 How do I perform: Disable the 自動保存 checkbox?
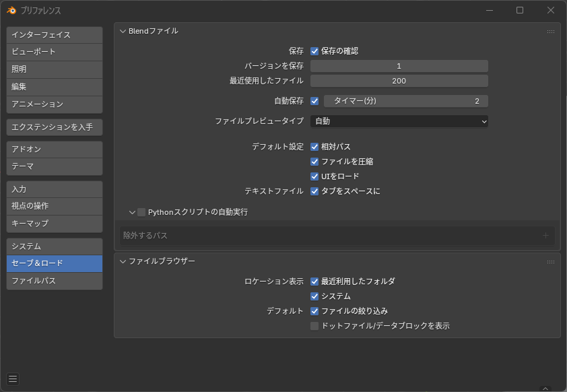tap(314, 101)
